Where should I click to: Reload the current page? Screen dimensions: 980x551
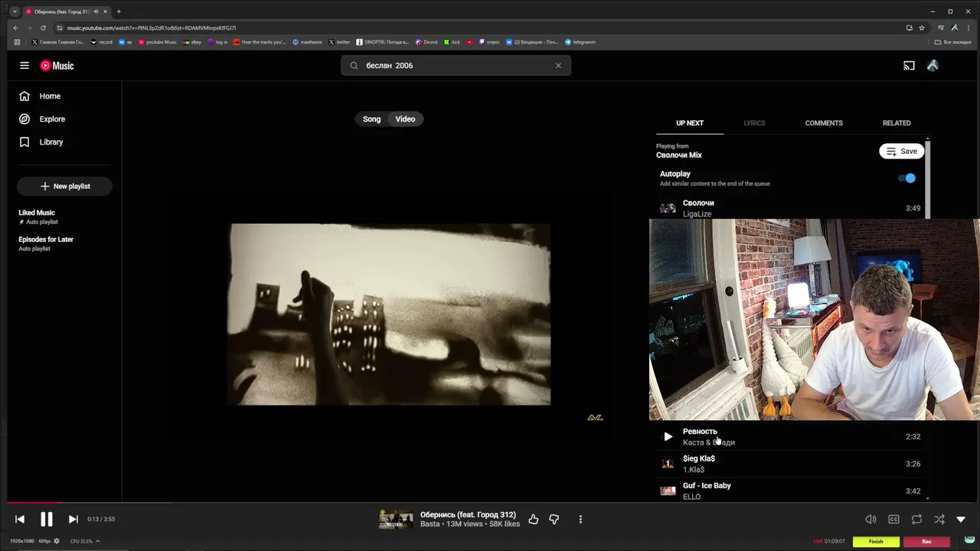pyautogui.click(x=43, y=28)
